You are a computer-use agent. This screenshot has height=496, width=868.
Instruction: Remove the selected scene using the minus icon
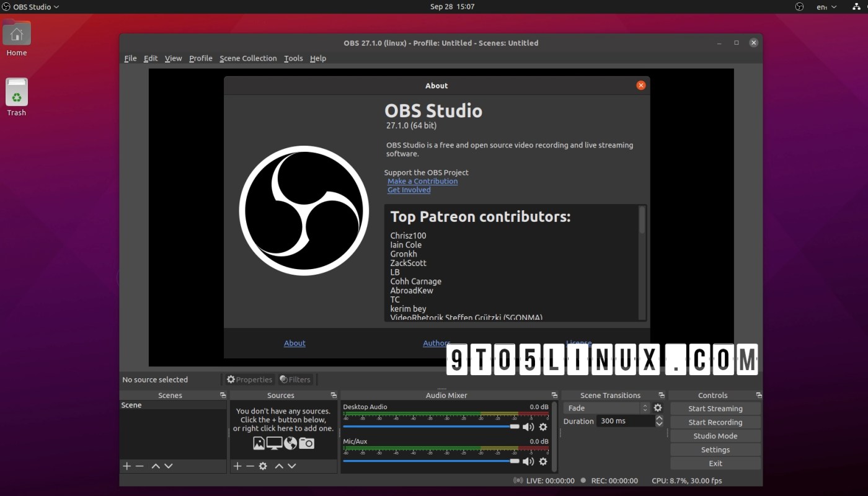(x=139, y=466)
